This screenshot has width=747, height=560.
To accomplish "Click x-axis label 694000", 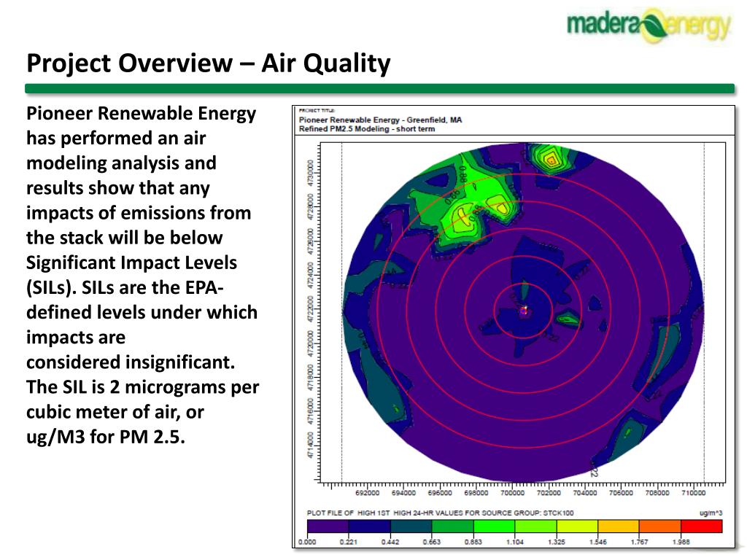I will [403, 493].
